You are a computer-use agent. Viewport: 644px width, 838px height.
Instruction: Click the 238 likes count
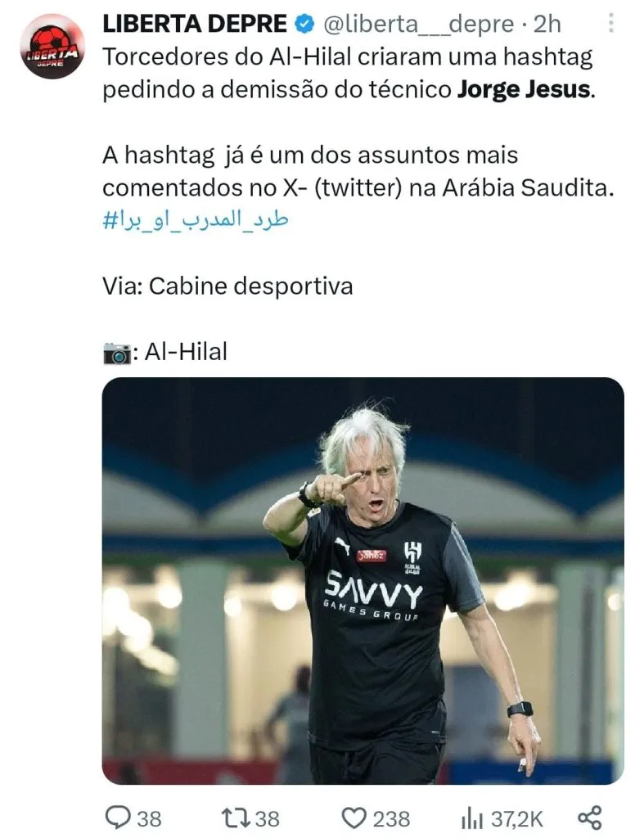[391, 818]
